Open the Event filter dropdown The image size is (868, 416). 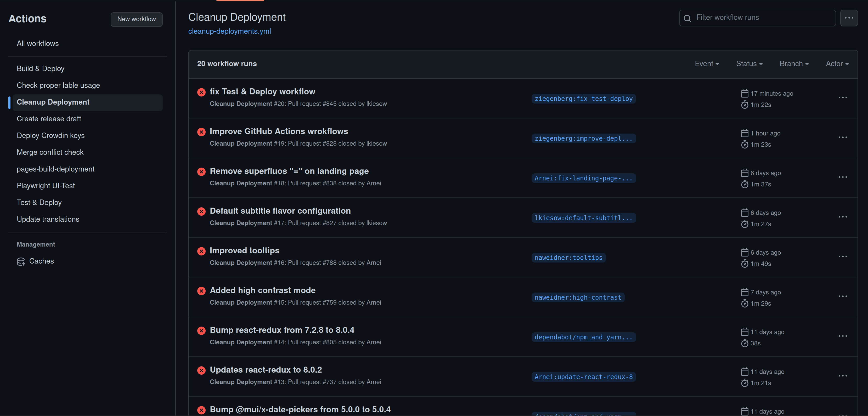click(x=707, y=64)
